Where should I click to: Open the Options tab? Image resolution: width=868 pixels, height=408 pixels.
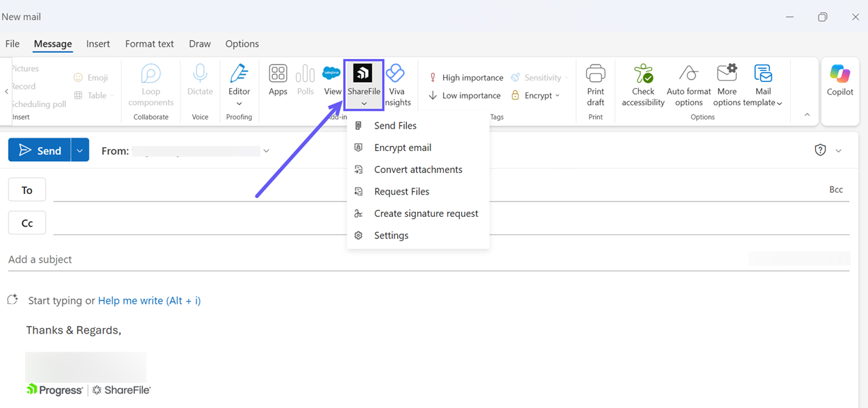(x=242, y=44)
